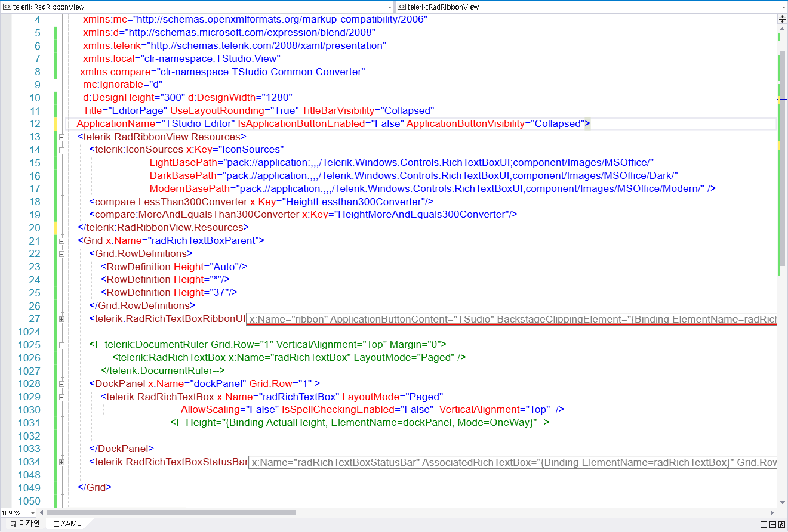
Task: Click compare:MoreAndEqualsThan300Converter on line 19
Action: [303, 215]
